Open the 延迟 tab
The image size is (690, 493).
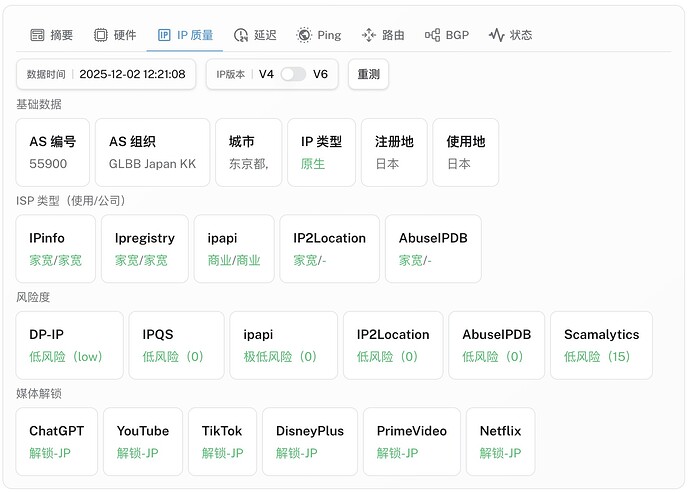[x=256, y=35]
